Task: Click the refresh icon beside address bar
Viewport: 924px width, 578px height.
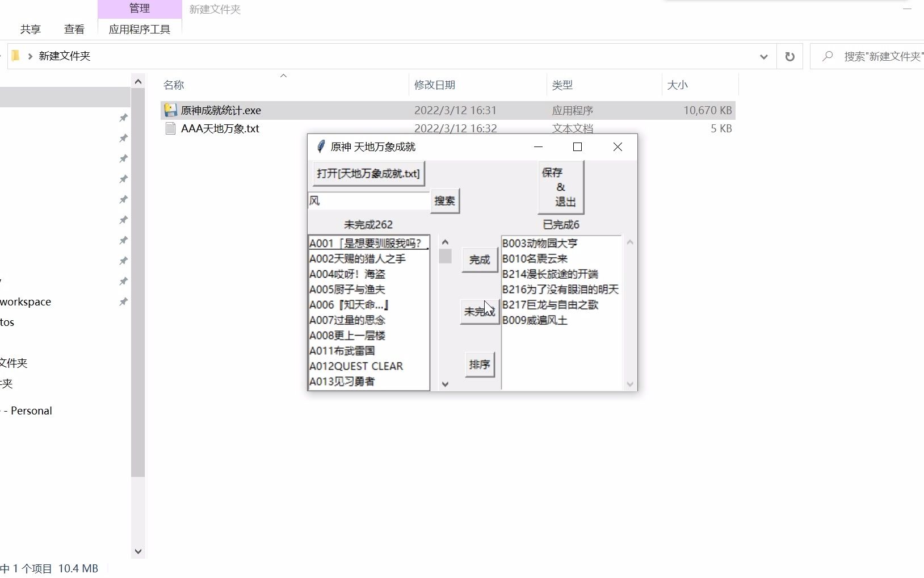Action: coord(789,56)
